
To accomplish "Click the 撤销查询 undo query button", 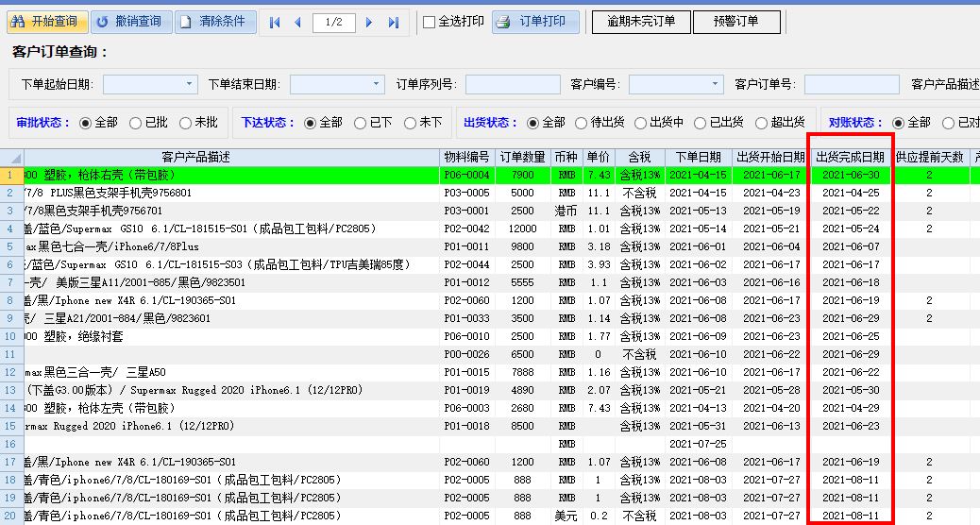I will point(129,22).
